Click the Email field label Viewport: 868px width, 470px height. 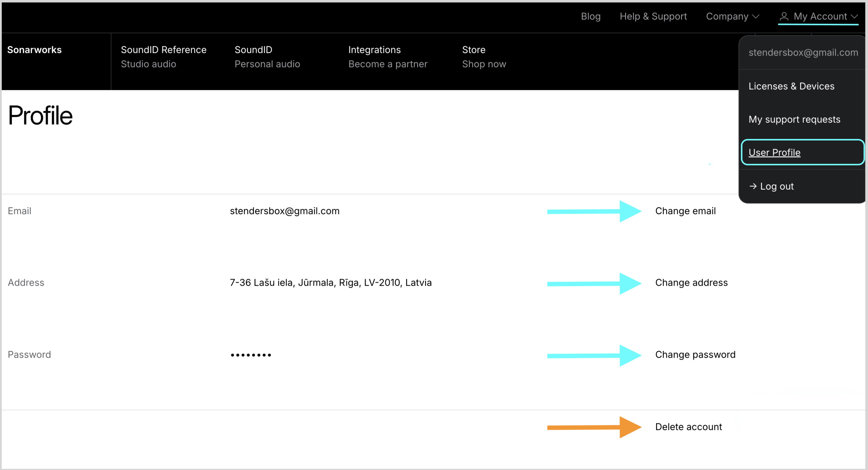pos(20,211)
